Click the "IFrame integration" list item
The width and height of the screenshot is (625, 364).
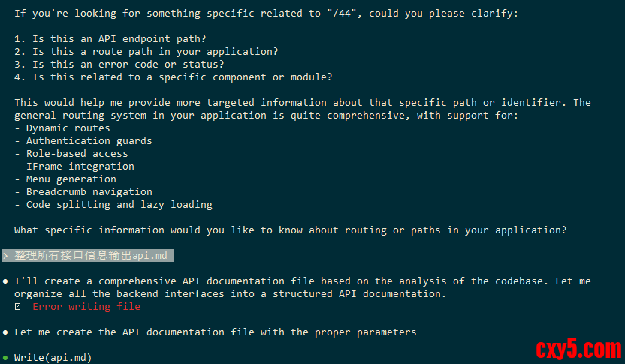pyautogui.click(x=80, y=166)
